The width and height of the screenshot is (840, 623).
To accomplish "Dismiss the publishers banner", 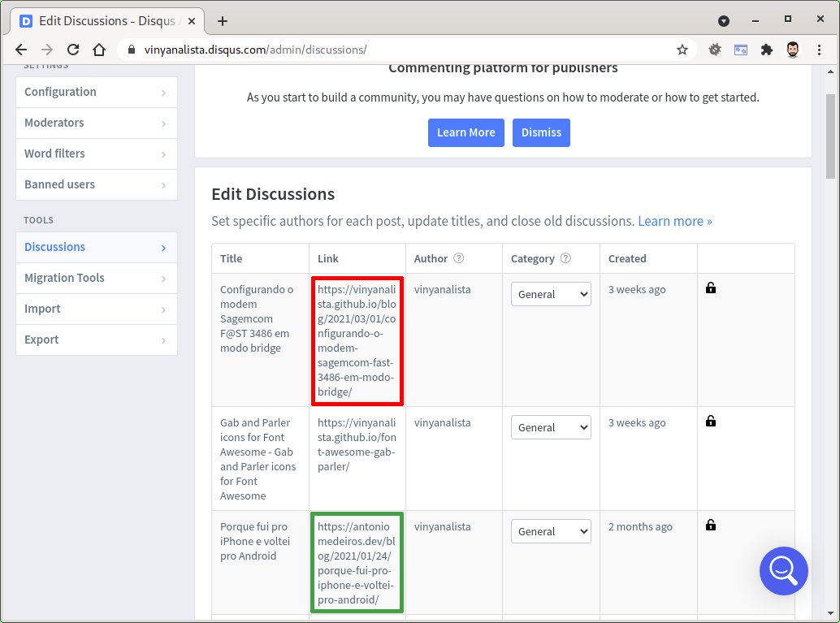I will pyautogui.click(x=541, y=132).
